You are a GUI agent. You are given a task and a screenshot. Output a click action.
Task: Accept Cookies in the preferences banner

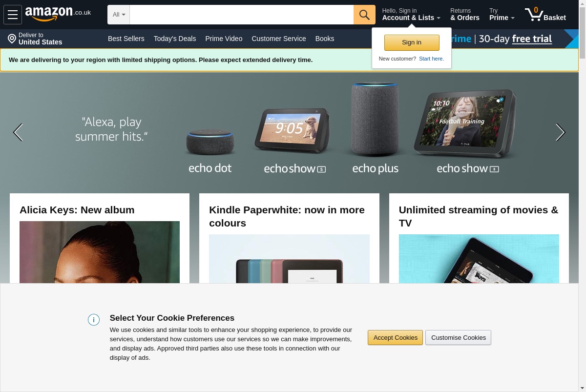[x=395, y=337]
